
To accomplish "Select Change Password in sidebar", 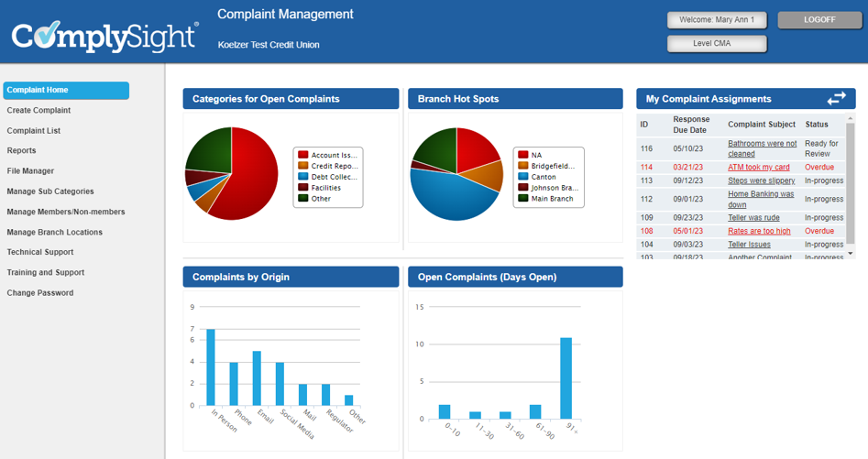I will [x=40, y=293].
